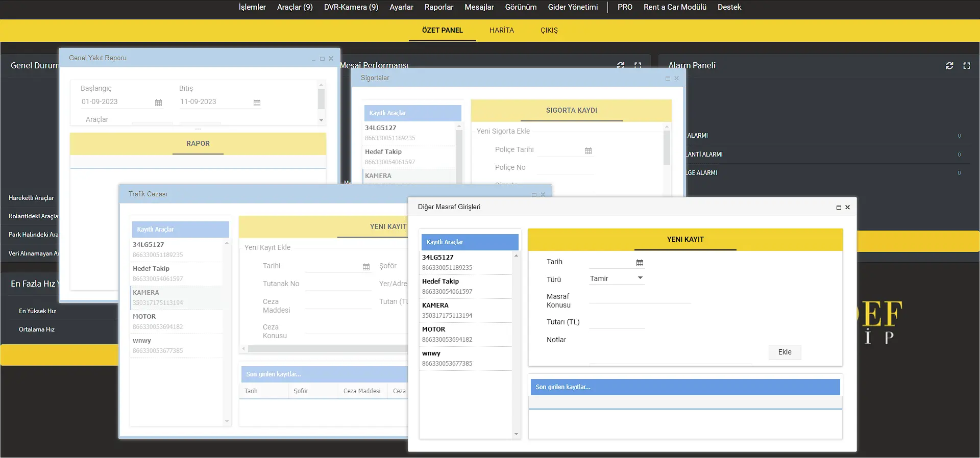Maximize the Trafik Cezası window
Screen dimensions: 980x458
tap(534, 195)
